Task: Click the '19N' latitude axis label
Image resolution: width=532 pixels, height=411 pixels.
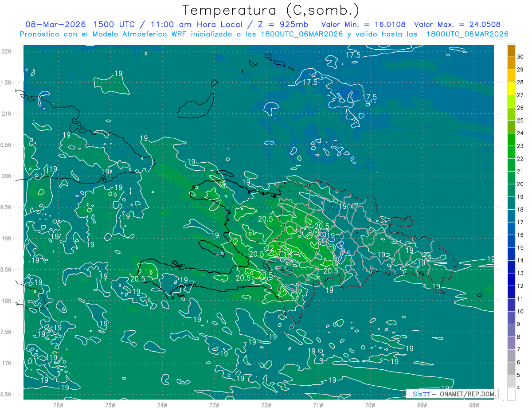Action: [x=7, y=238]
